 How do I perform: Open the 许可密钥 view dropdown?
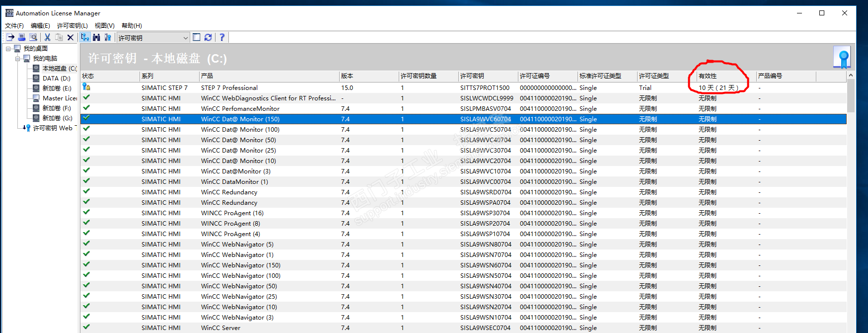pyautogui.click(x=153, y=38)
